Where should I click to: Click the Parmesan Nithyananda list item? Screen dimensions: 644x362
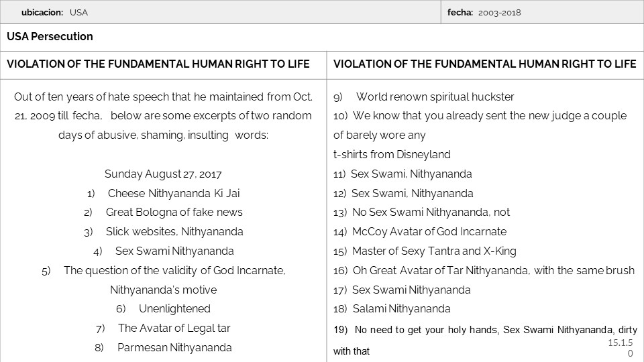click(x=174, y=347)
